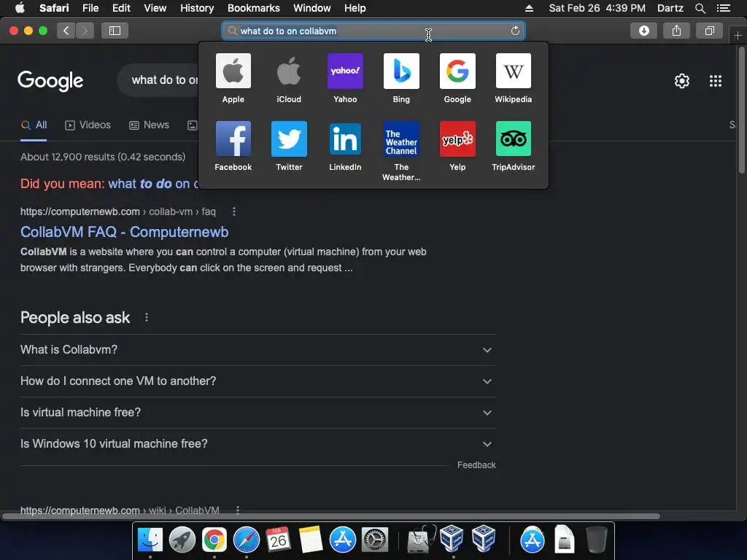Click the Dartz user menu

coord(670,8)
